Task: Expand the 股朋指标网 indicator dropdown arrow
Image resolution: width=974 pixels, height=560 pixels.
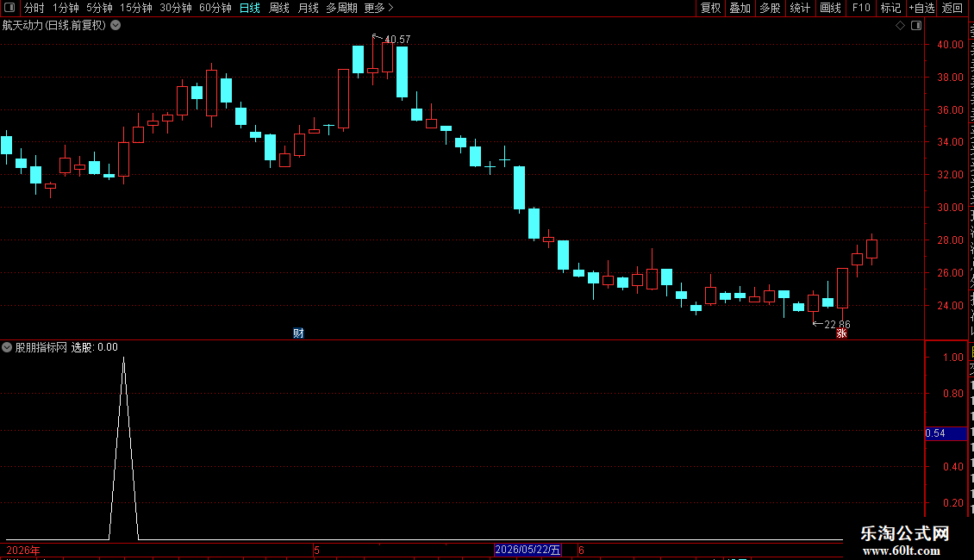Action: coord(7,348)
